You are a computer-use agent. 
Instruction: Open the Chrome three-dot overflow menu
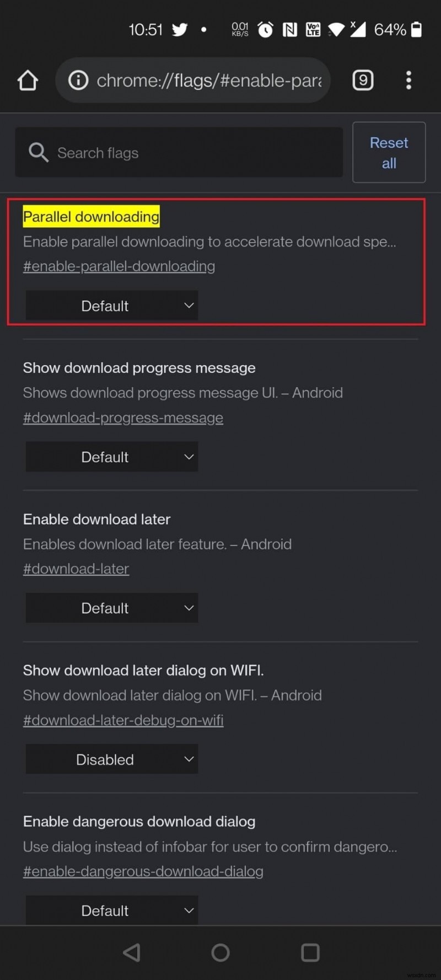[x=408, y=80]
